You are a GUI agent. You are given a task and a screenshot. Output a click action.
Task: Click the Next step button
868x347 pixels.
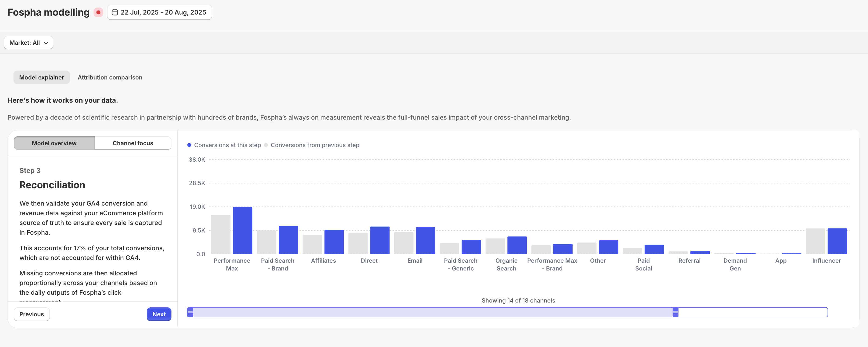[x=159, y=314]
